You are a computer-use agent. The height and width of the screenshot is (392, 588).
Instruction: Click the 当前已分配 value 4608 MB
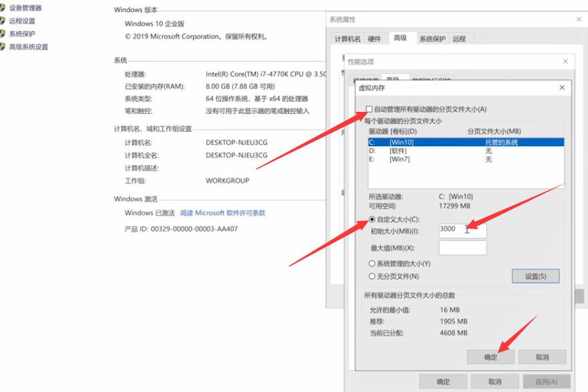(454, 333)
